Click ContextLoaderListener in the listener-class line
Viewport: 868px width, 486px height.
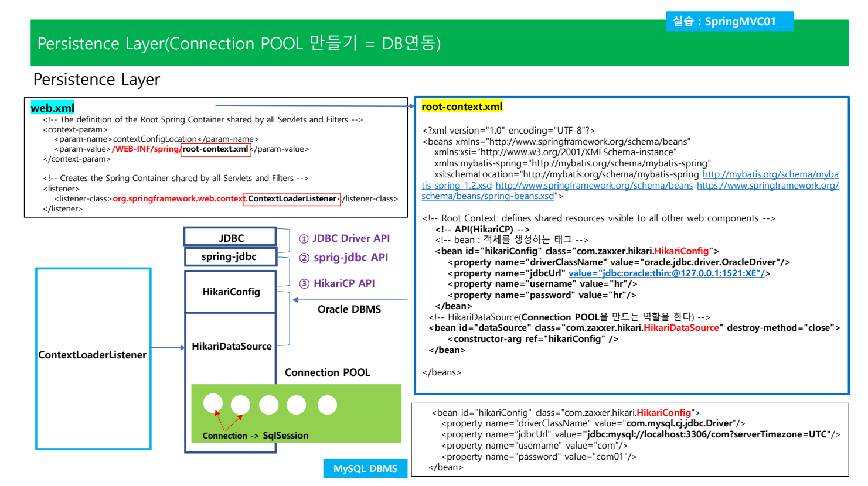(x=292, y=199)
